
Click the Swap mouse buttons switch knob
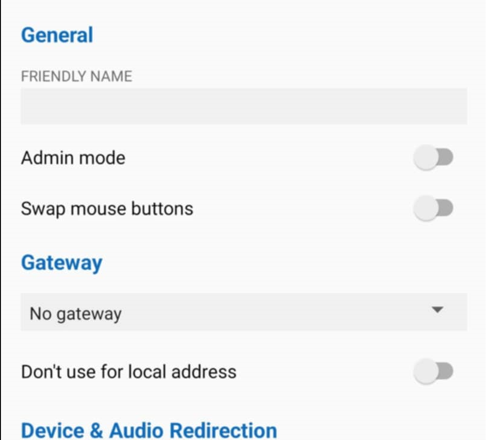click(x=426, y=208)
